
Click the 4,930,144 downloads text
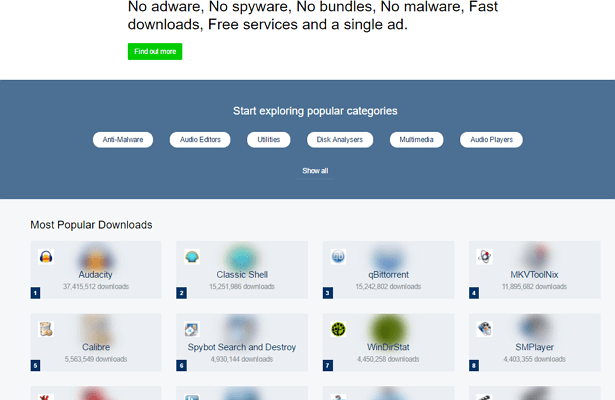tap(242, 359)
